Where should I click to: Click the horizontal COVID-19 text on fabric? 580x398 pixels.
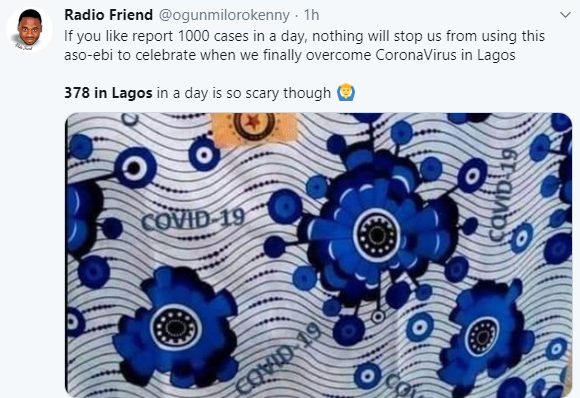point(193,219)
